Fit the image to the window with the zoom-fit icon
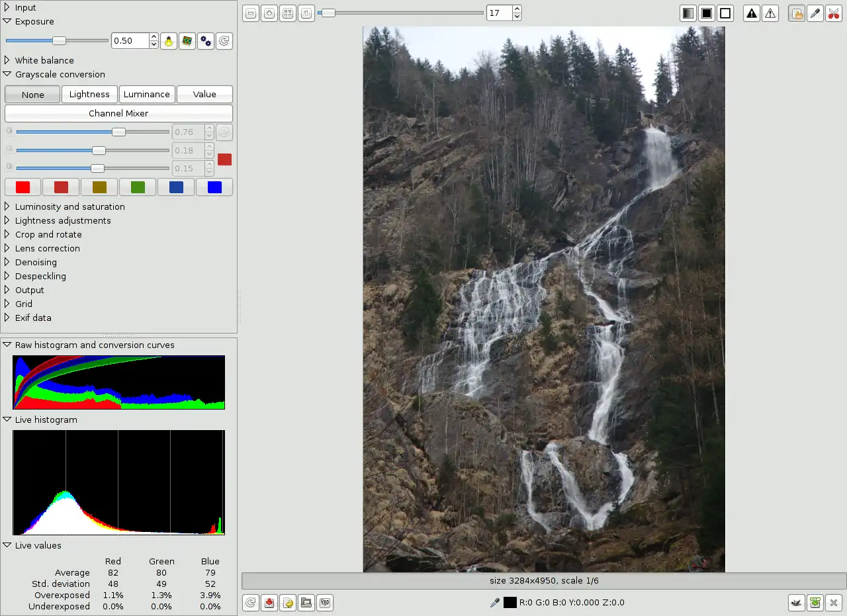 click(288, 13)
